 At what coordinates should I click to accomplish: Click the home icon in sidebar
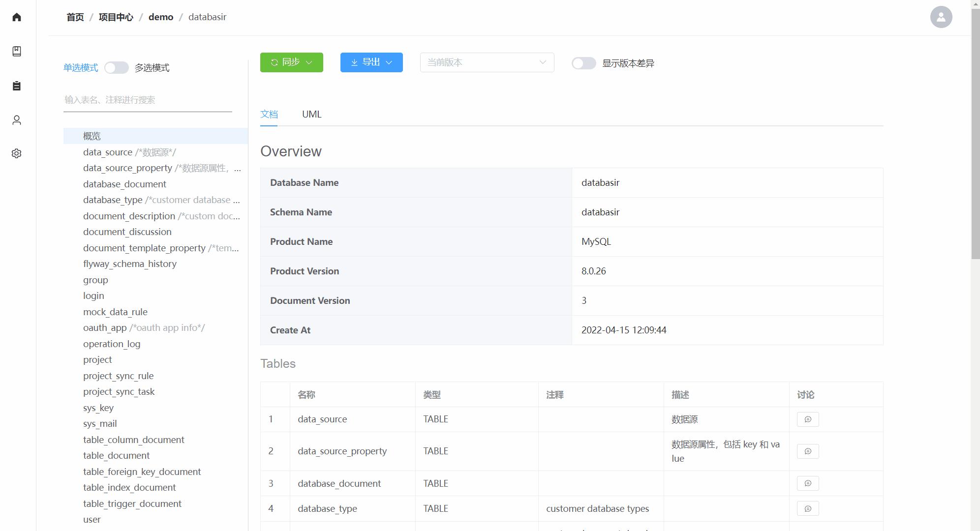(x=17, y=17)
